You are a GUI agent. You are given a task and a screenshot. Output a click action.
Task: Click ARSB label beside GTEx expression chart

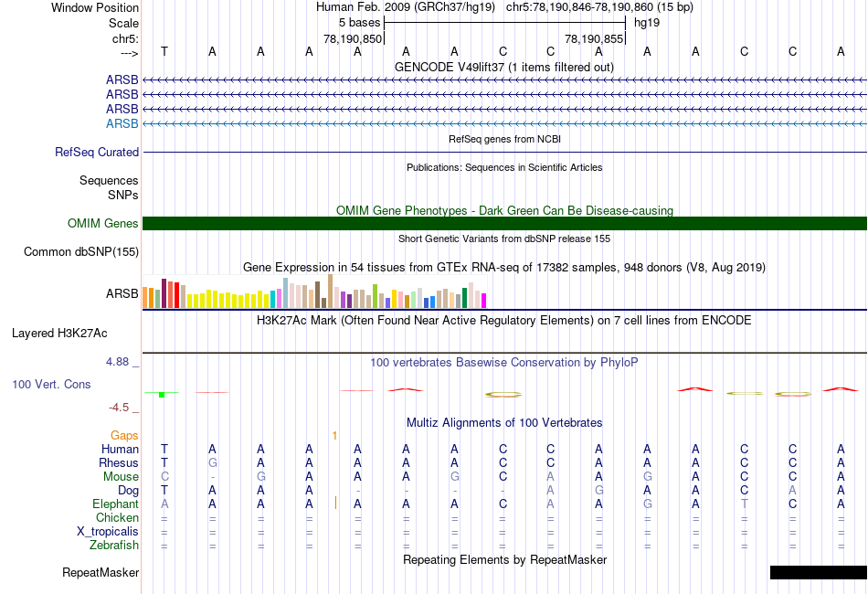point(122,293)
